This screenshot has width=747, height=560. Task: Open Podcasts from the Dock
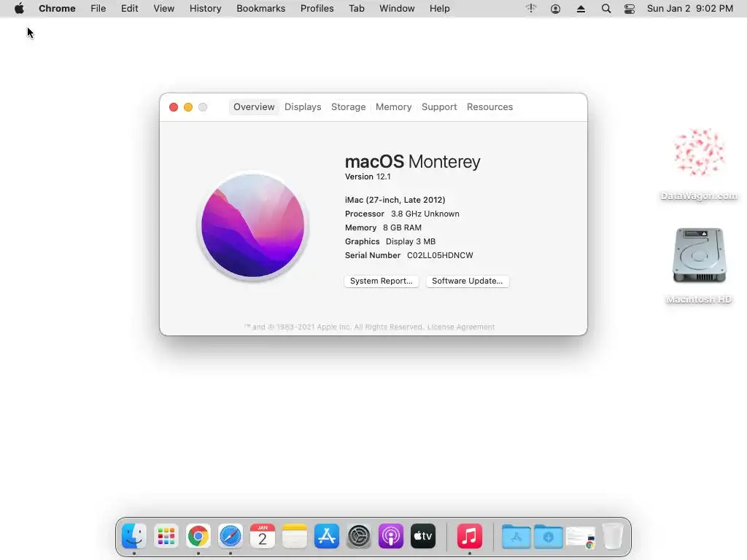[x=391, y=536]
